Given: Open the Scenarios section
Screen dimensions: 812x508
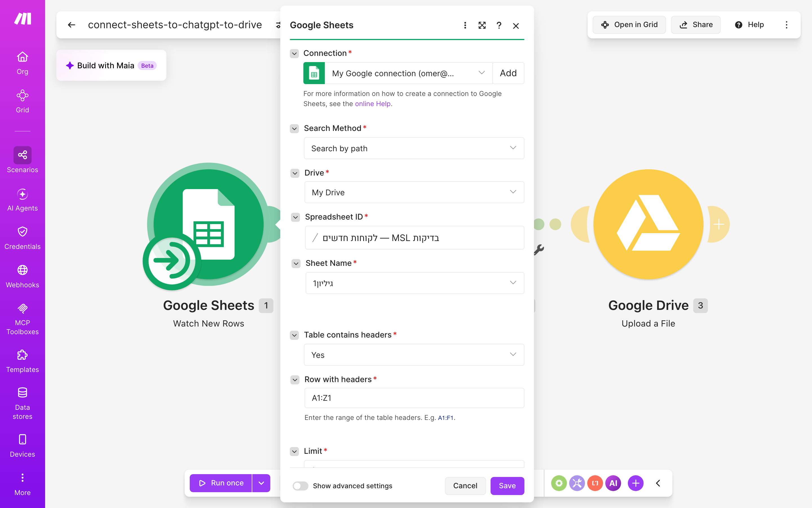Looking at the screenshot, I should click(23, 160).
